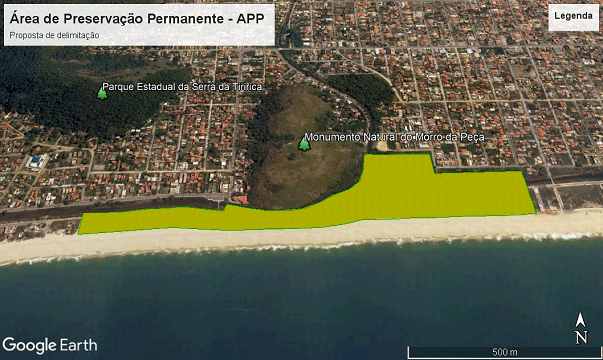Click the north arrow compass icon
The width and height of the screenshot is (603, 360).
coord(581,320)
